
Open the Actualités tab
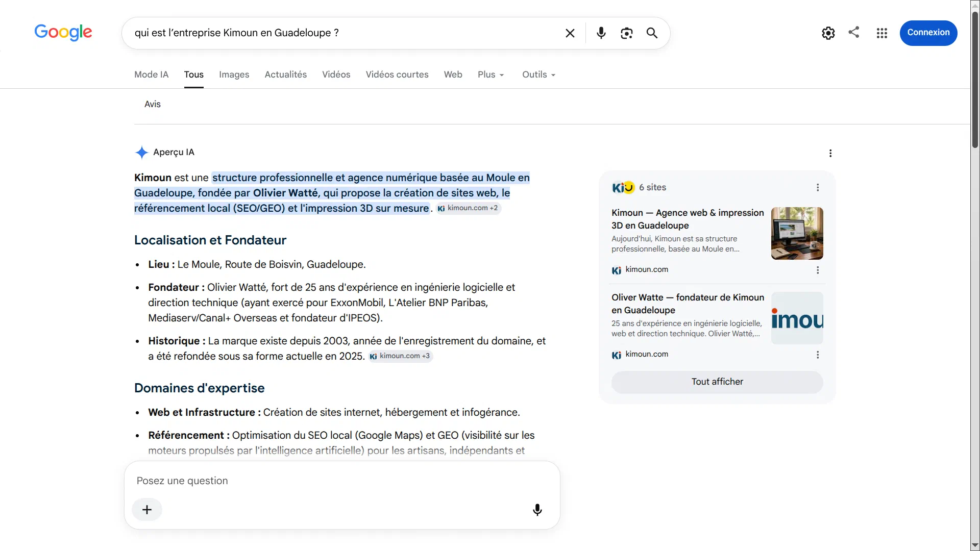point(286,74)
